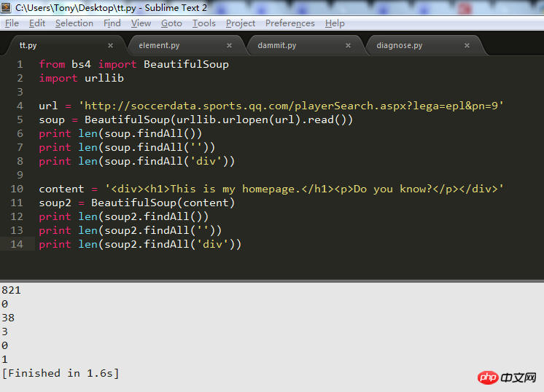
Task: Click the '[Finished in 1.6s]' console message
Action: [61, 373]
